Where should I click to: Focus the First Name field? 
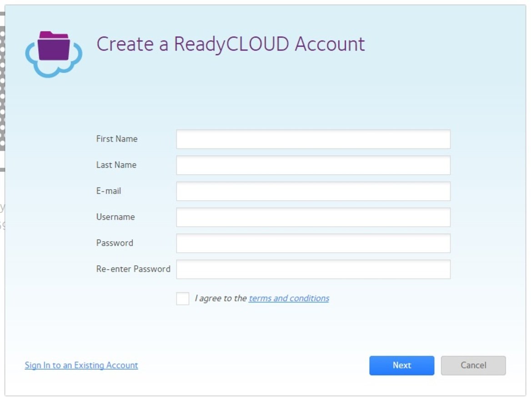pyautogui.click(x=313, y=139)
